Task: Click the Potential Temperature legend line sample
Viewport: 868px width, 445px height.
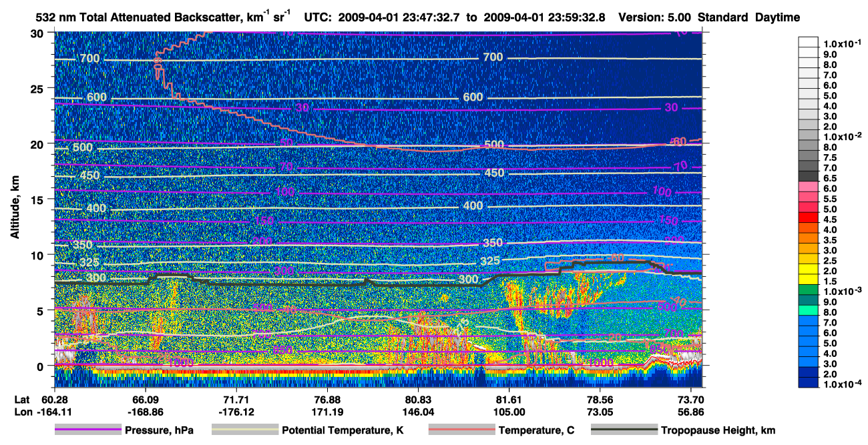Action: pos(244,430)
